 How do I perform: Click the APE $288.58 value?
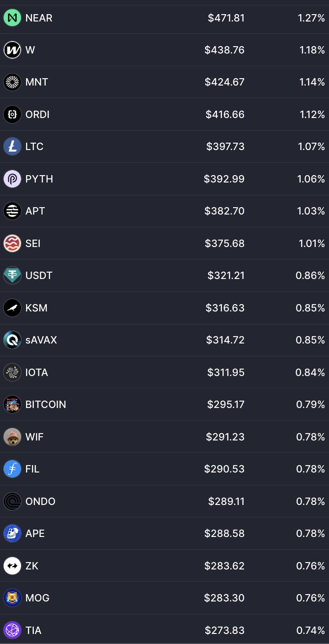coord(224,533)
